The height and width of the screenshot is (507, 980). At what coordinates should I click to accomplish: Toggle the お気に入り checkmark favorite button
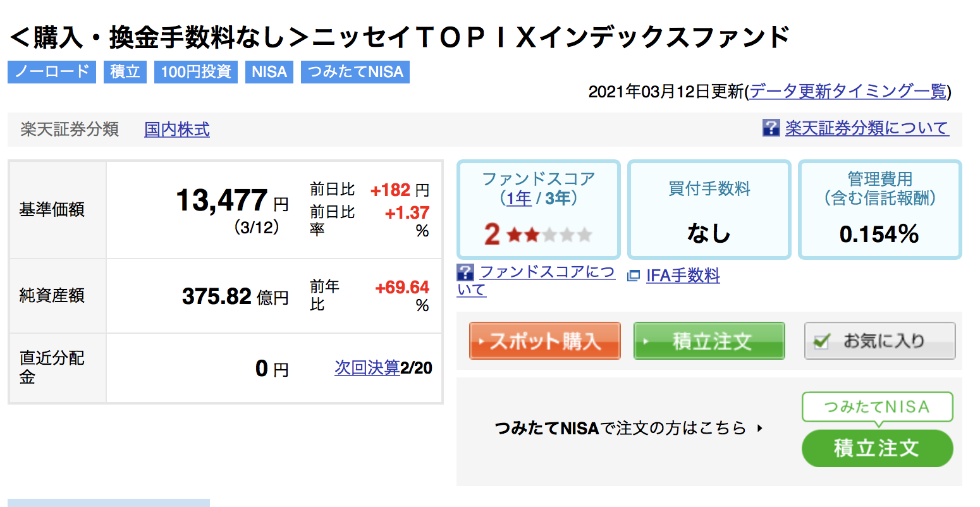[879, 341]
